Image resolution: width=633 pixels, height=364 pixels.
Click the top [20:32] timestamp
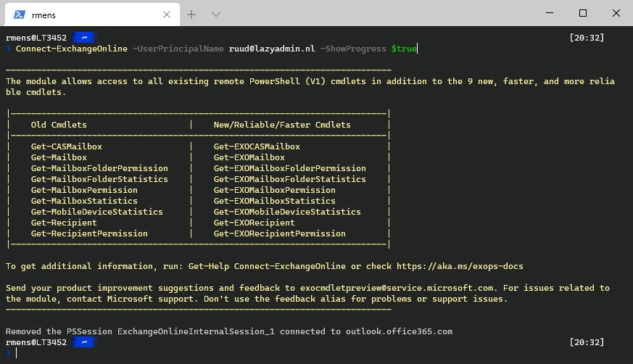pyautogui.click(x=587, y=38)
